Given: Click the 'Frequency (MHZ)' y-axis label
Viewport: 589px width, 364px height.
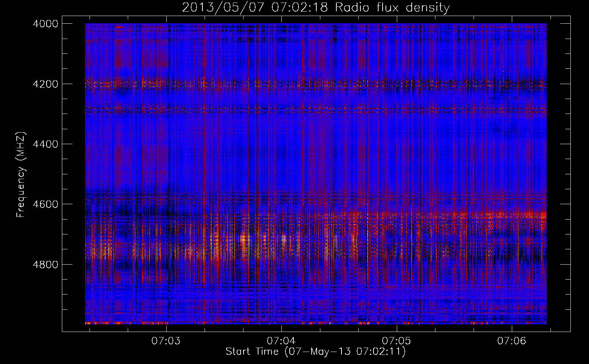Looking at the screenshot, I should pyautogui.click(x=20, y=175).
